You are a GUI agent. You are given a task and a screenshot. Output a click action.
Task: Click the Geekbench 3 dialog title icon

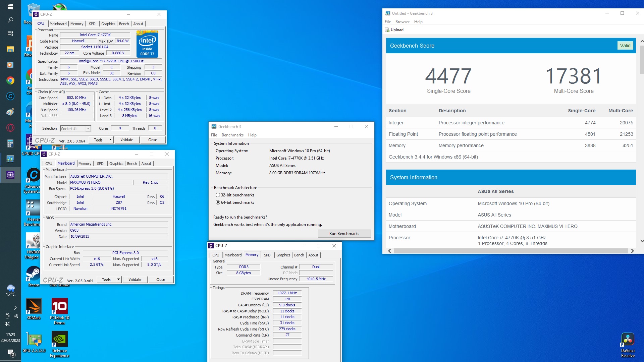[214, 126]
